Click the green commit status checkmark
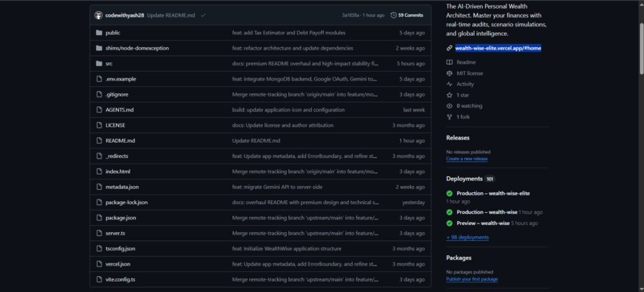This screenshot has height=292, width=644. [203, 15]
